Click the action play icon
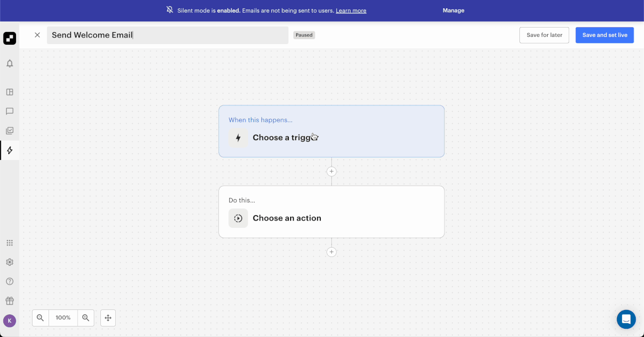The image size is (644, 337). coord(238,218)
